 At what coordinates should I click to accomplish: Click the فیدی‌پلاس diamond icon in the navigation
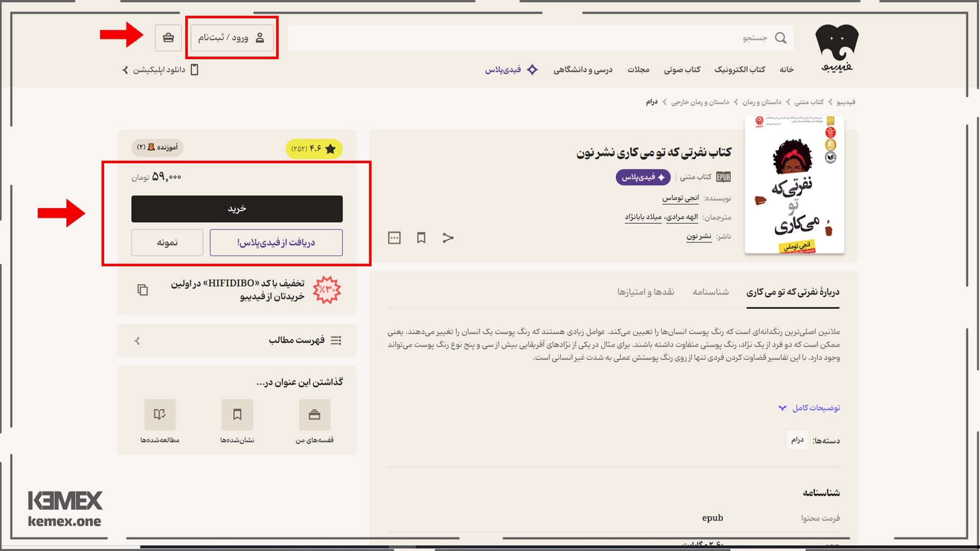532,69
